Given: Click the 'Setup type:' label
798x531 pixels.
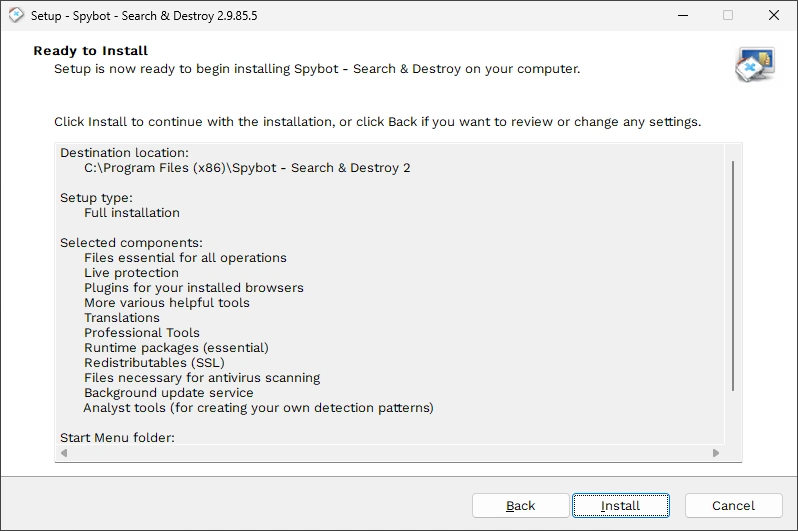Looking at the screenshot, I should point(96,198).
